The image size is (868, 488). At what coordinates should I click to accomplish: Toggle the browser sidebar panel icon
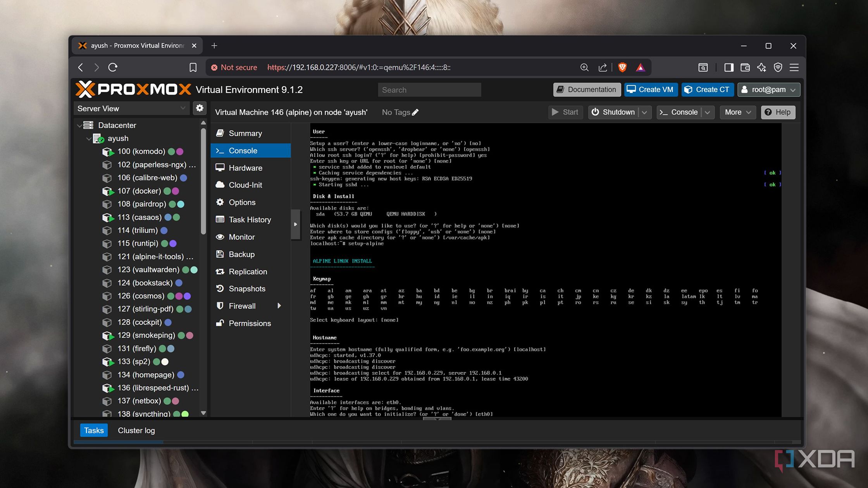point(728,67)
